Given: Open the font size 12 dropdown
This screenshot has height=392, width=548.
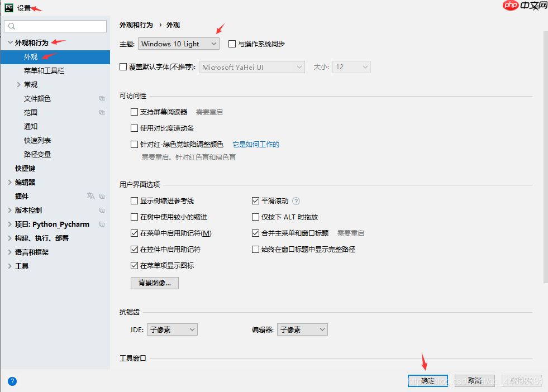Looking at the screenshot, I should [x=351, y=67].
